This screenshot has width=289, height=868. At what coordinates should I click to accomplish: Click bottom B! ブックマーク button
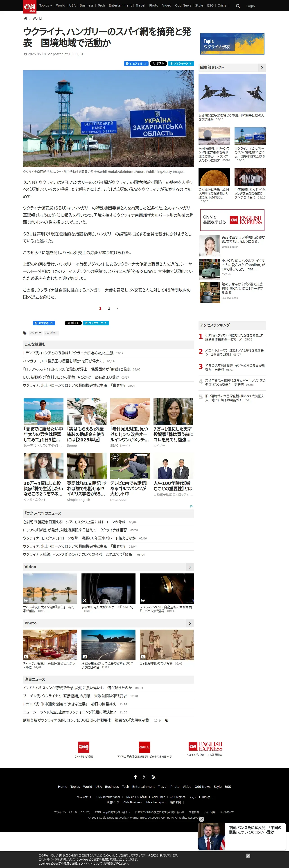coord(96,323)
